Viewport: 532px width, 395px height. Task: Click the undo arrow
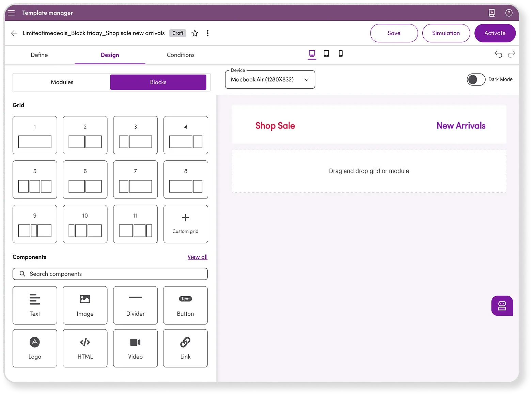[x=498, y=54]
